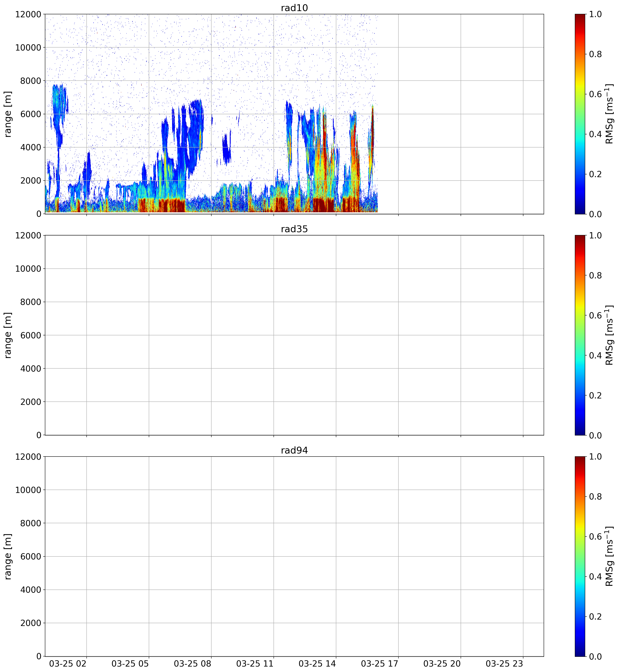Click the rad94 RMSg colorbar label
The image size is (619, 672).
click(x=609, y=556)
